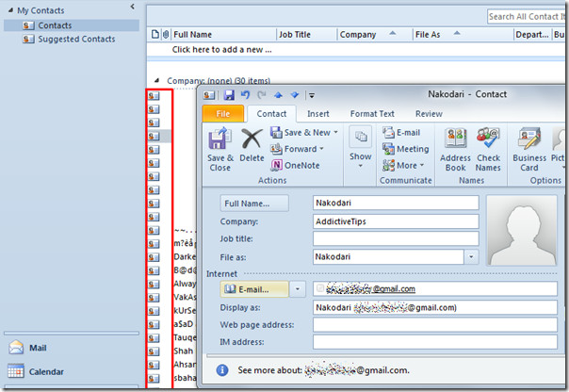Select the Shah contact row
This screenshot has height=392, width=569.
tap(184, 351)
